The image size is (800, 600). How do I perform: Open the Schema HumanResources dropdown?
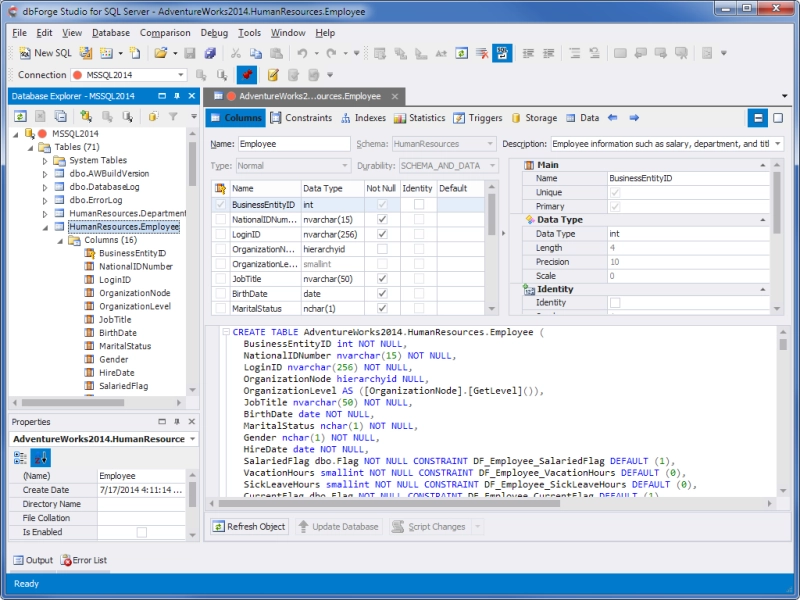[x=489, y=144]
